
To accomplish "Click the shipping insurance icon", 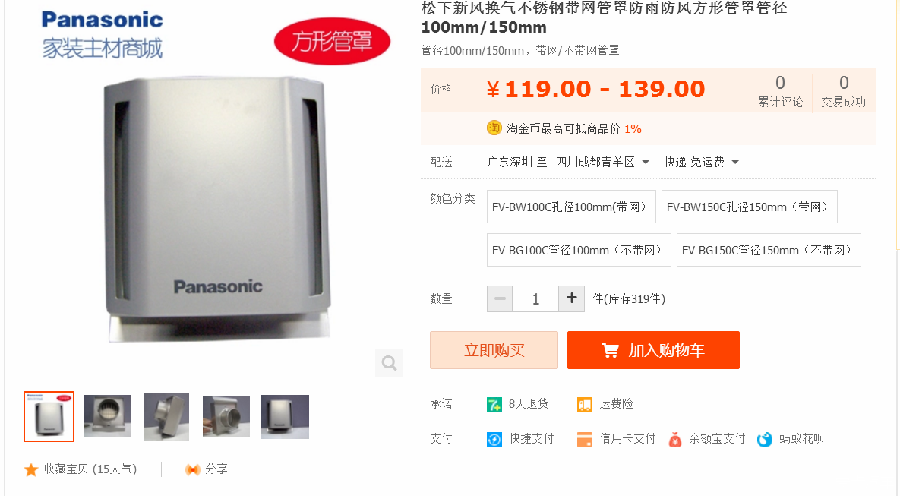I will tap(584, 405).
